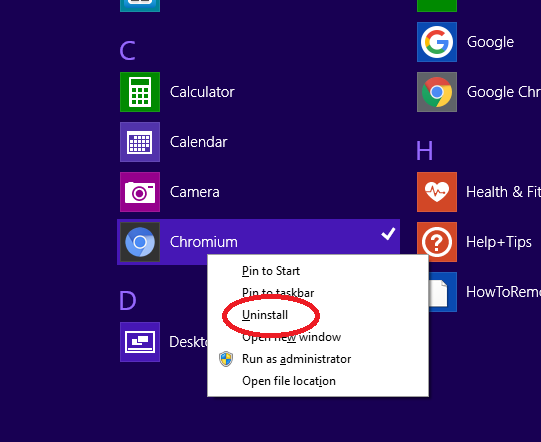Open the HowToRemove document file icon

tap(442, 292)
